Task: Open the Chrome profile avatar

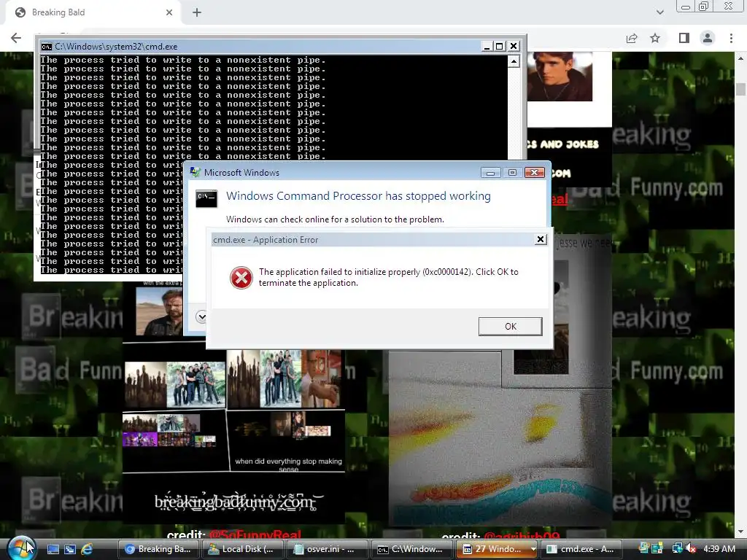Action: click(708, 38)
